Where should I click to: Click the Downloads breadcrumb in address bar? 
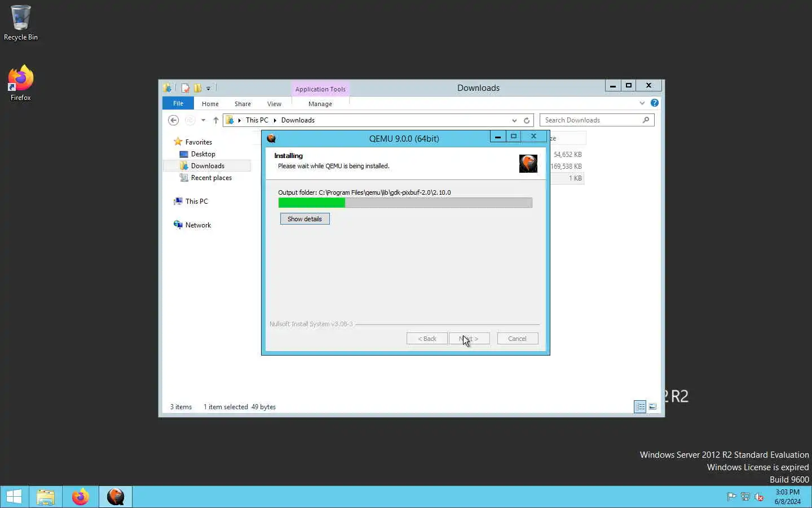(x=298, y=120)
